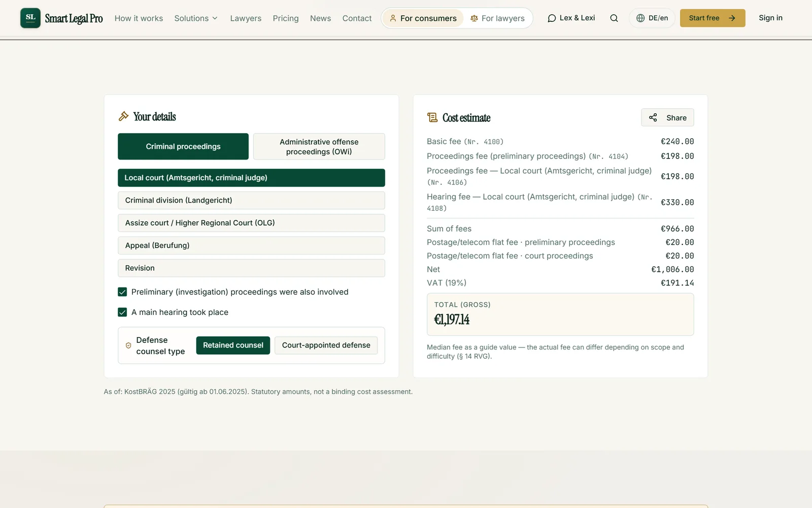812x508 pixels.
Task: Click the person icon in For consumers
Action: point(393,18)
